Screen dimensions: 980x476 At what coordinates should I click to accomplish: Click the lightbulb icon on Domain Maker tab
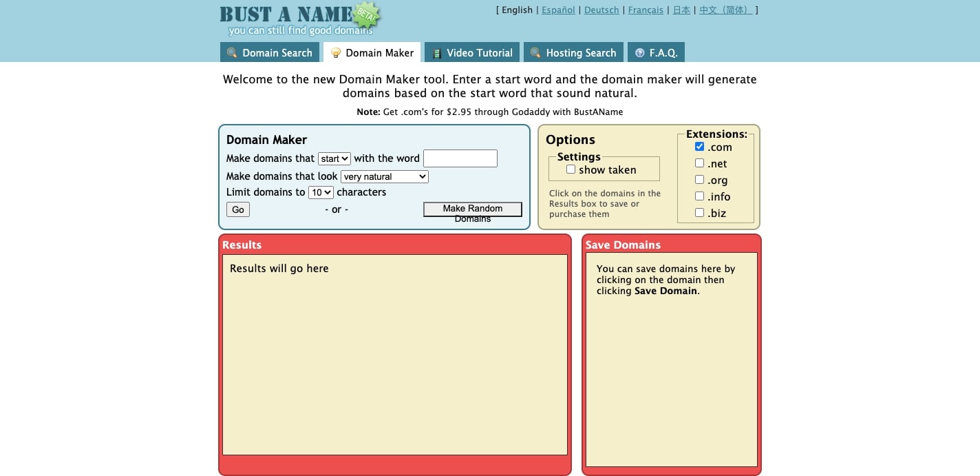pos(336,53)
